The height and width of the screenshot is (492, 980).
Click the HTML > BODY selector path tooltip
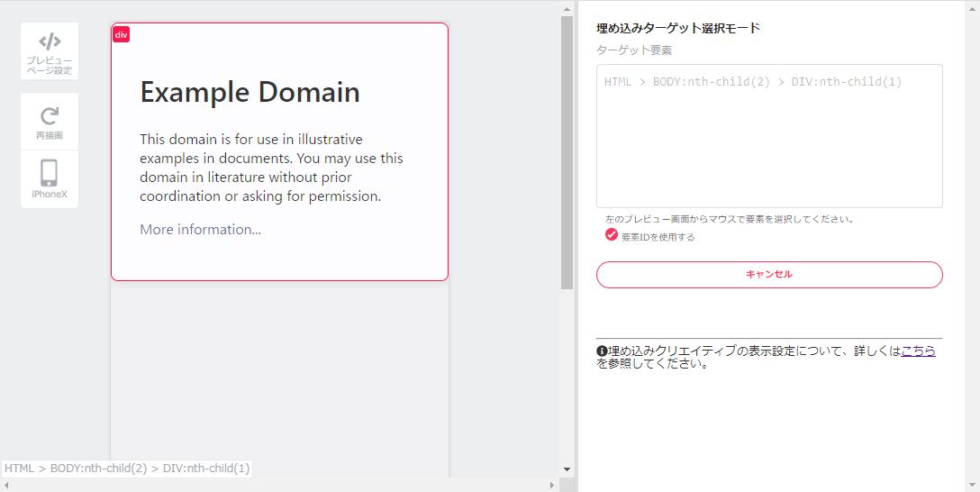pyautogui.click(x=127, y=469)
